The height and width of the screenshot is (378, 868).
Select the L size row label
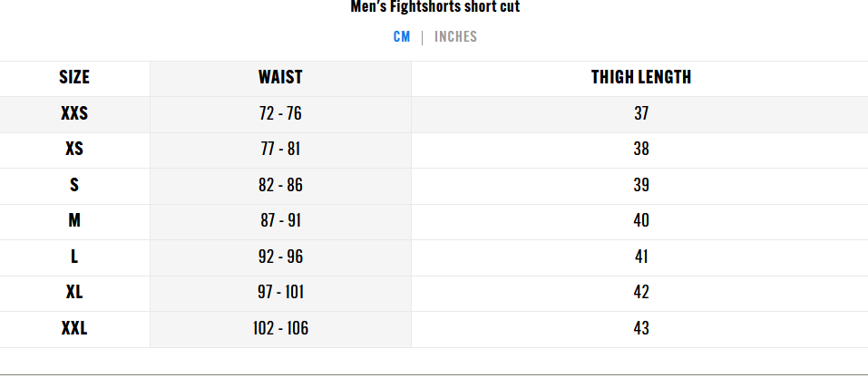tap(74, 257)
